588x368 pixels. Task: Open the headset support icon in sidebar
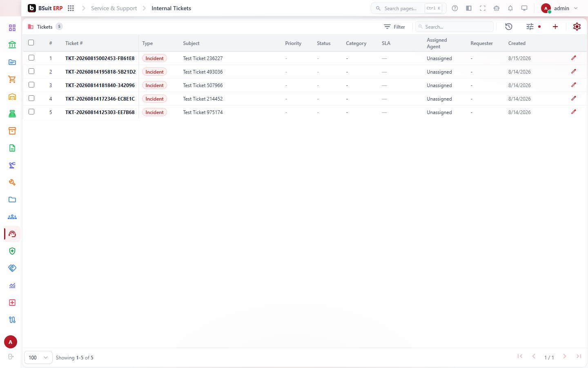[x=12, y=234]
